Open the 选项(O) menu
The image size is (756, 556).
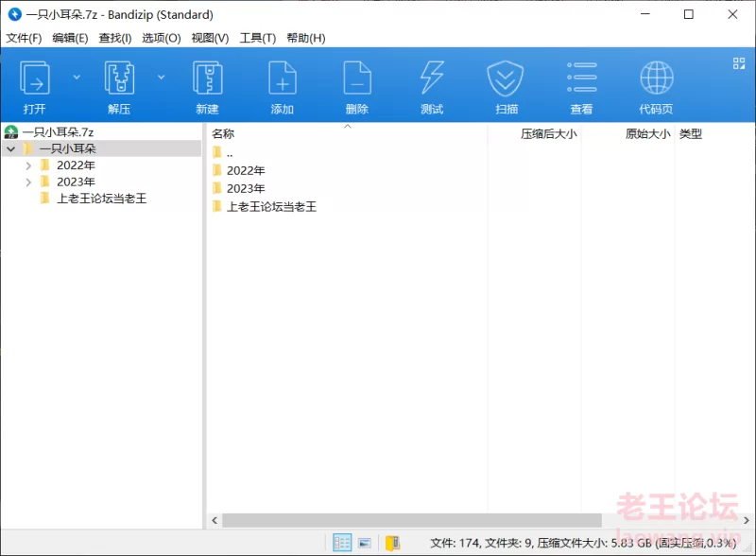tap(162, 38)
